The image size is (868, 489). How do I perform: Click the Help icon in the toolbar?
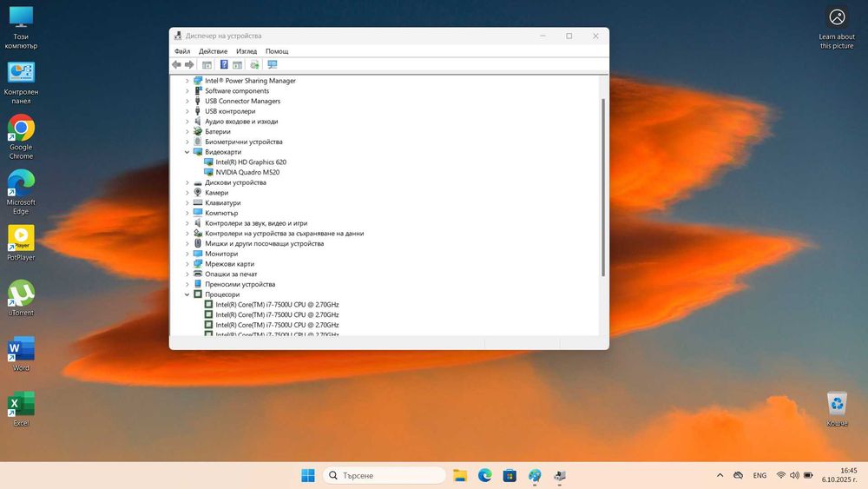224,64
